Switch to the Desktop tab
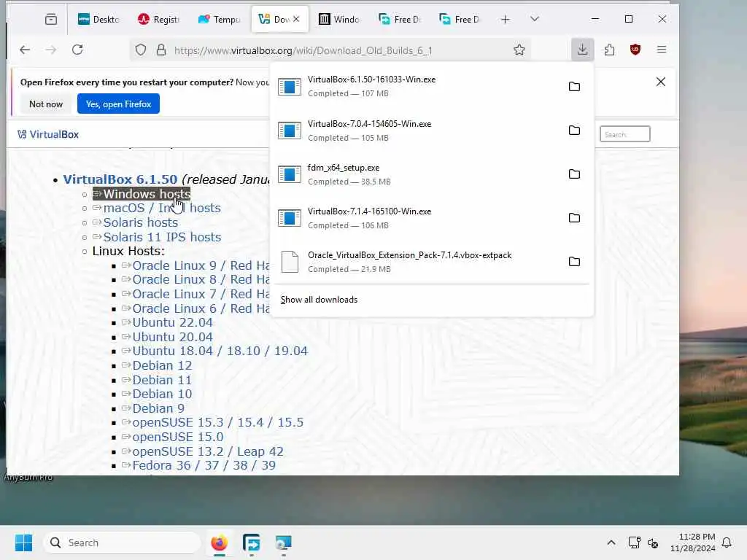This screenshot has height=560, width=747. [x=98, y=20]
